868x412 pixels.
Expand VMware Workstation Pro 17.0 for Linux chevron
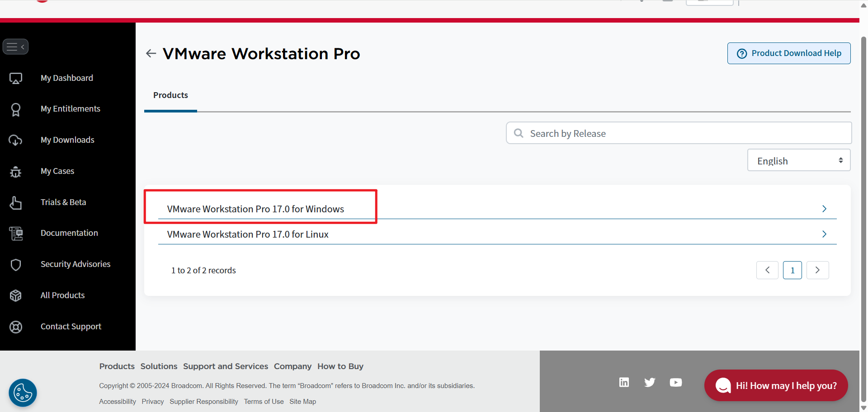click(824, 234)
